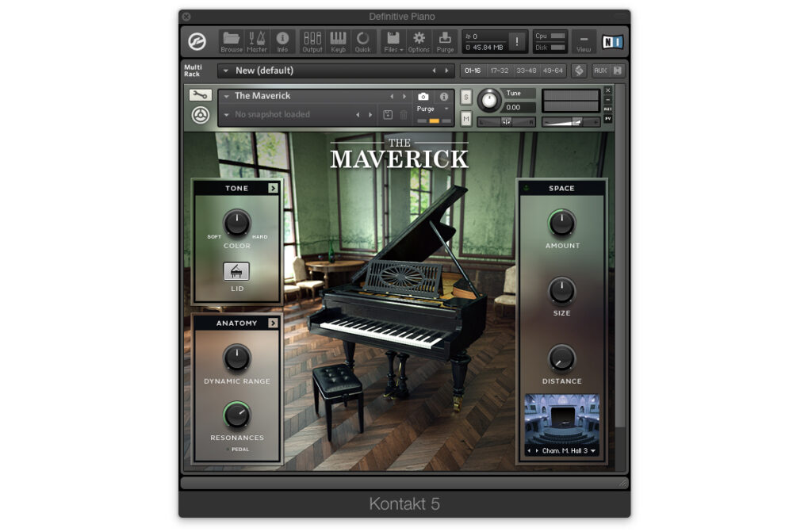Open the Cham. M. Hall 3 reverb dropdown
The height and width of the screenshot is (532, 812).
tap(593, 450)
